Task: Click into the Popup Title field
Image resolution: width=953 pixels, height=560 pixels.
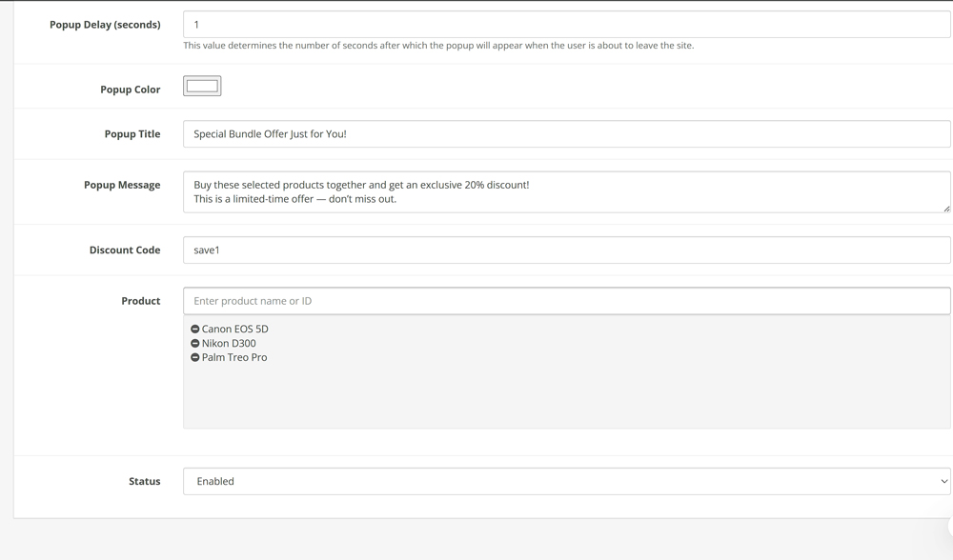Action: tap(566, 134)
